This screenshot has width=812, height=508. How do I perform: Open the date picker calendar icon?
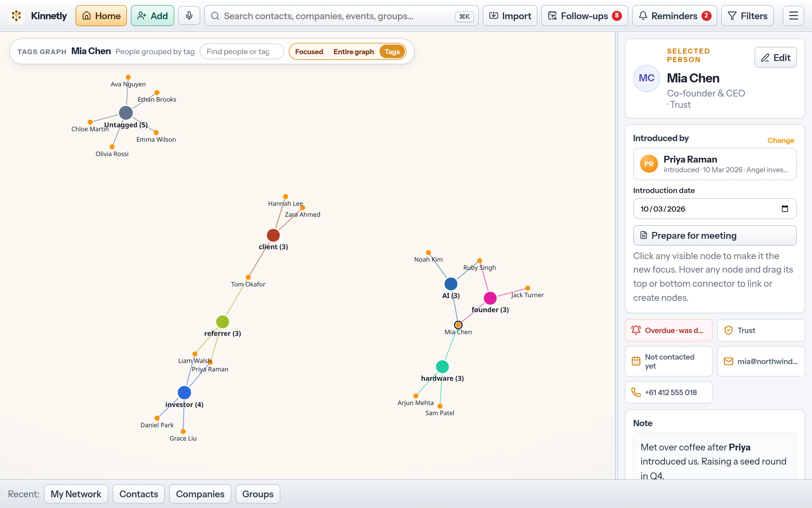[x=785, y=209]
